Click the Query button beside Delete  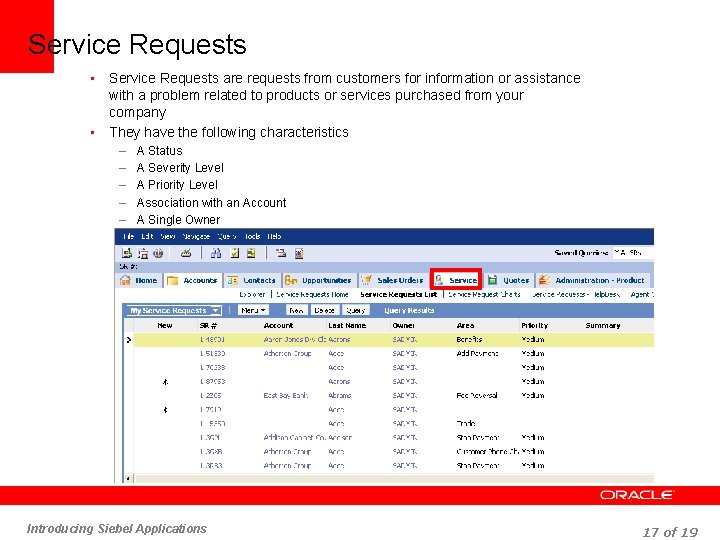[x=355, y=310]
